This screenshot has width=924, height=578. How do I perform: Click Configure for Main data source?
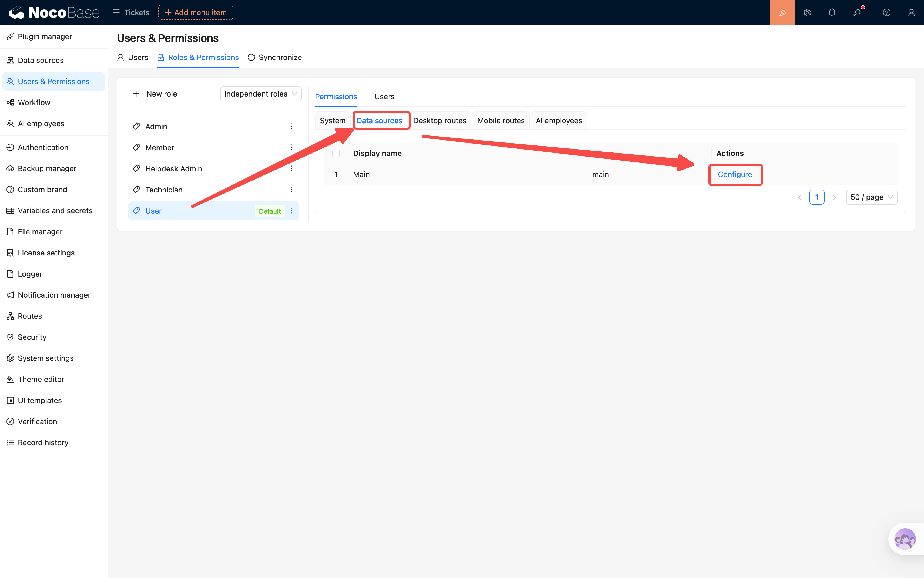pos(735,174)
